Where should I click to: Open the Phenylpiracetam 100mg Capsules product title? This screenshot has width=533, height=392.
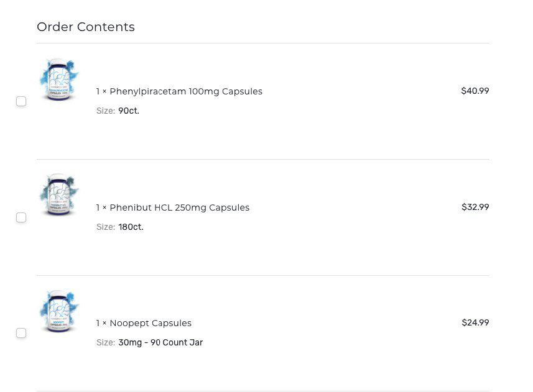click(186, 92)
